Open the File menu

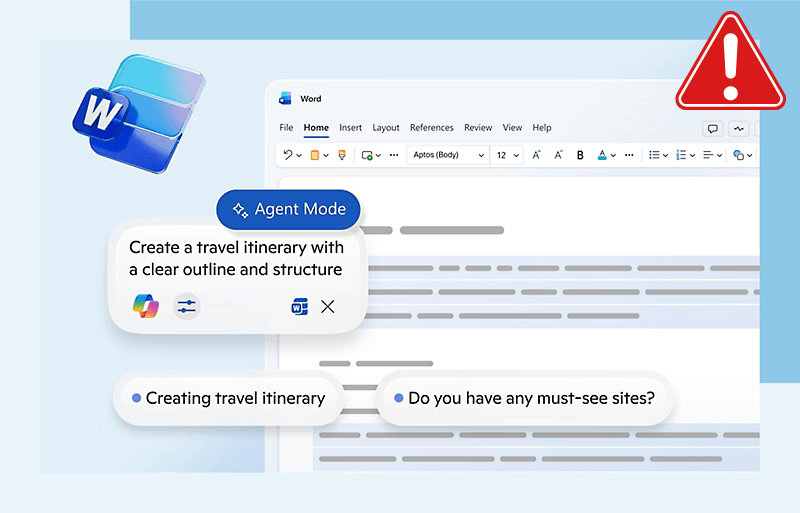[x=286, y=128]
